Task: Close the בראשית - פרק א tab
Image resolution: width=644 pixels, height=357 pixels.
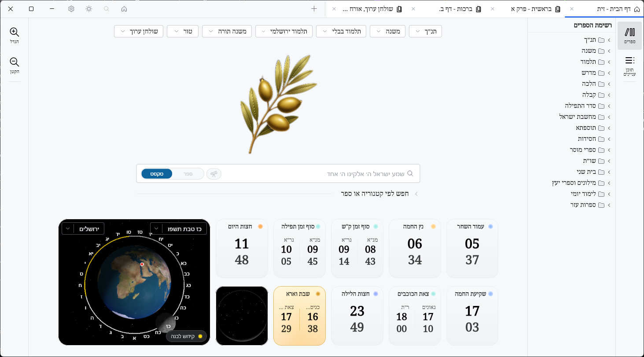Action: (x=493, y=9)
